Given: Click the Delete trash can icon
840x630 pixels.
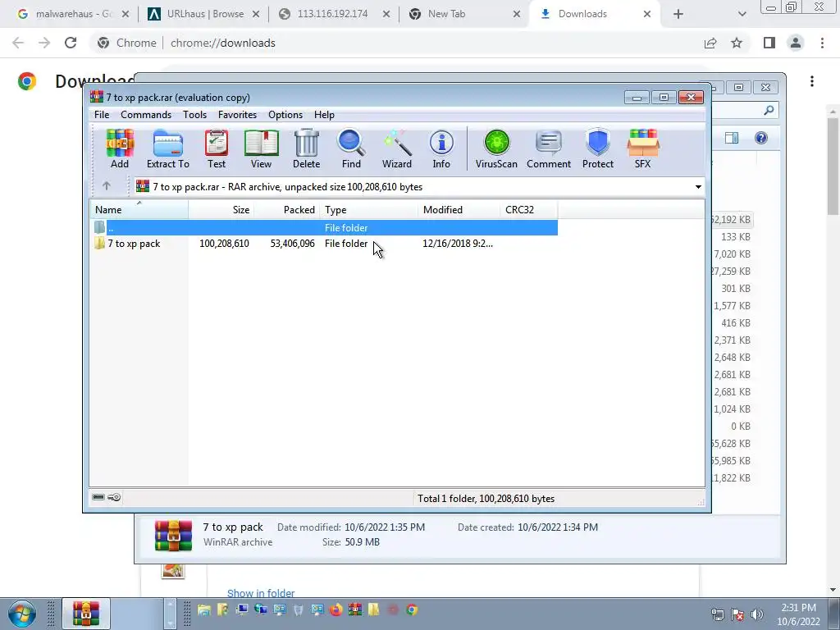Looking at the screenshot, I should coord(307,149).
